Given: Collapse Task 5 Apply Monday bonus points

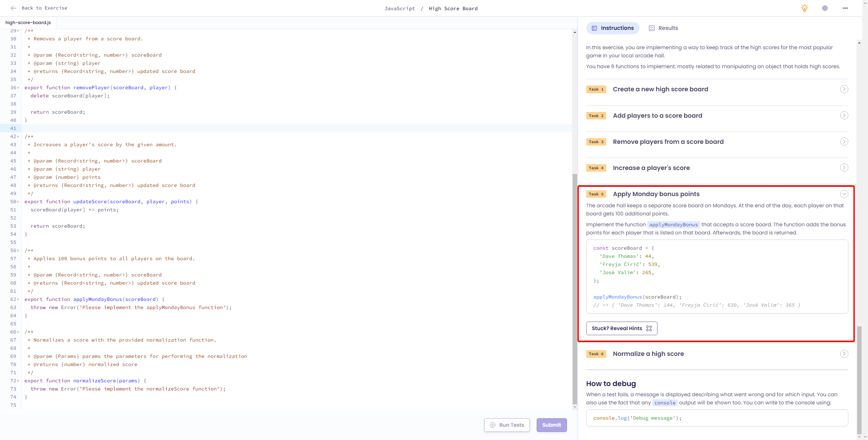Looking at the screenshot, I should (844, 194).
